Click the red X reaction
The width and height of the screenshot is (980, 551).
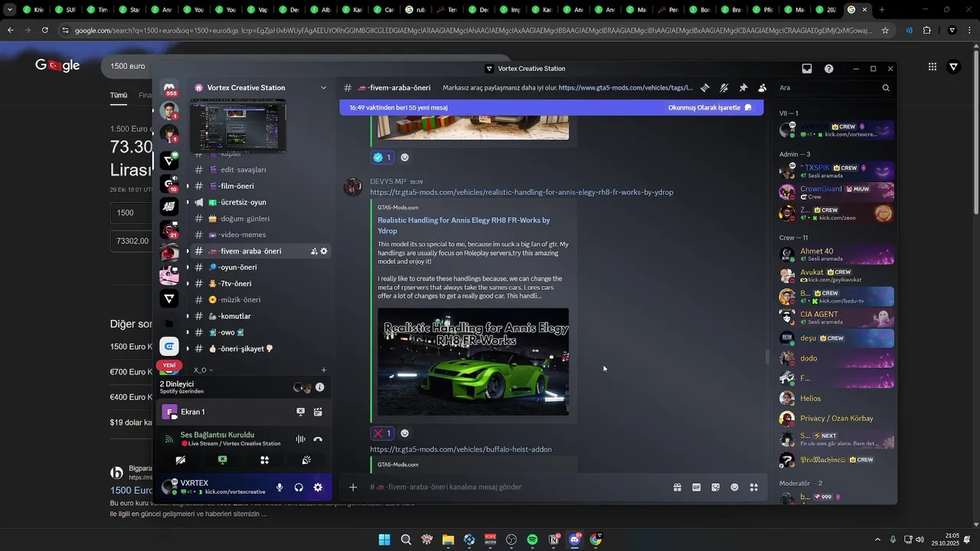[383, 433]
